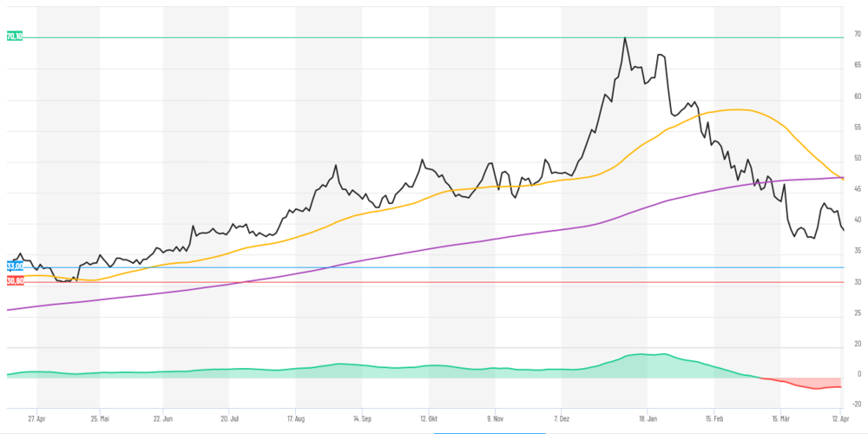Screen dimensions: 868x434
Task: Select the 15. Feb date label
Action: [x=713, y=418]
